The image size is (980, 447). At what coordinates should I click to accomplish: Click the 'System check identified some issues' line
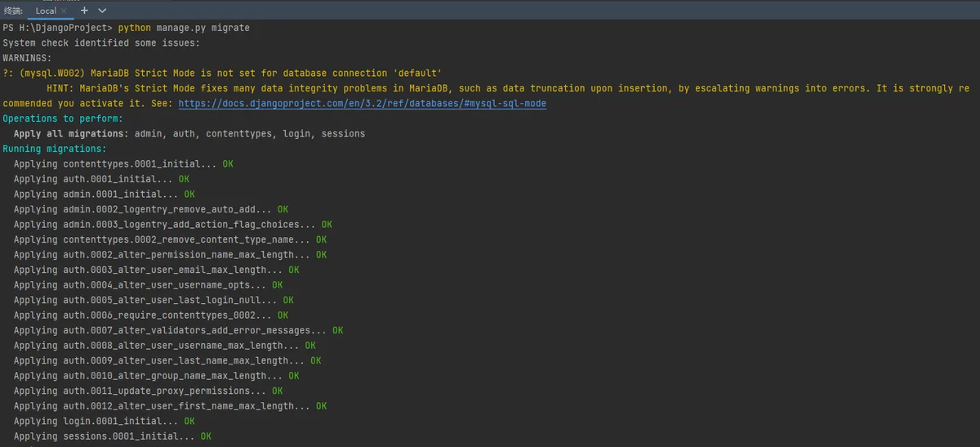point(101,42)
